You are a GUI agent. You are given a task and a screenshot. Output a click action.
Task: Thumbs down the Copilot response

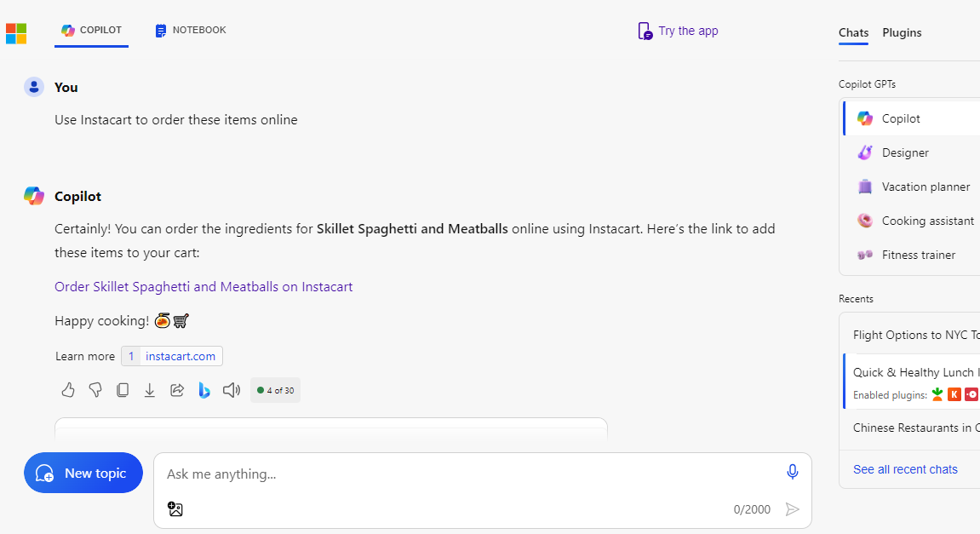(x=95, y=389)
